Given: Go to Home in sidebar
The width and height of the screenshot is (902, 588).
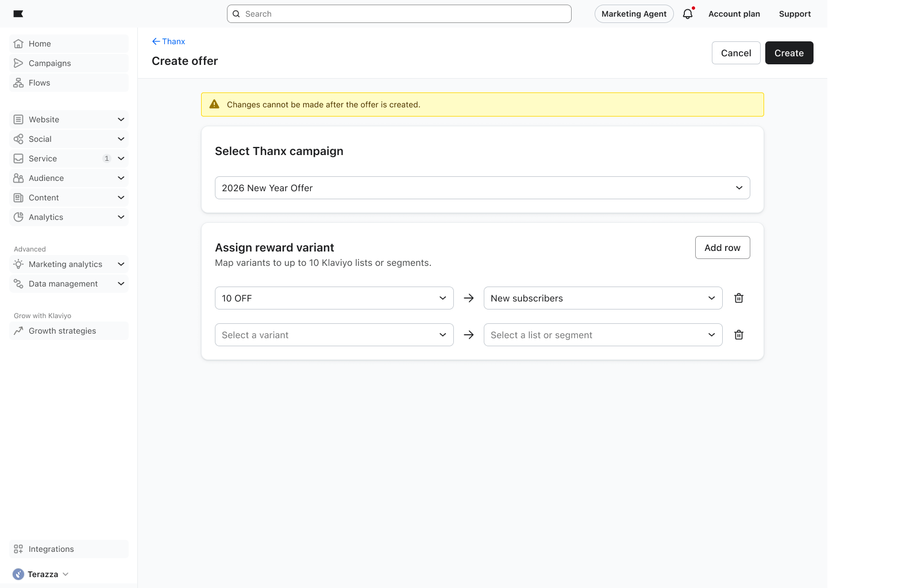Looking at the screenshot, I should (40, 44).
